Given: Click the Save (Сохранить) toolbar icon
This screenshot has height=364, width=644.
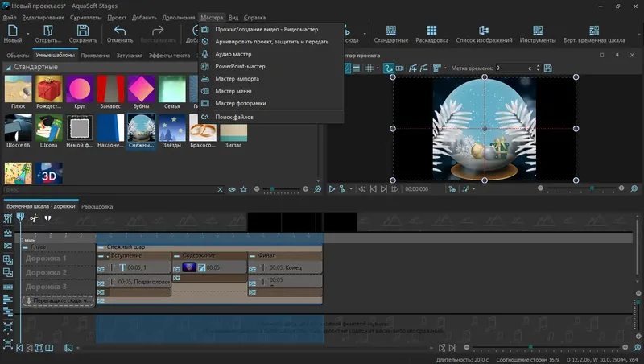Looking at the screenshot, I should pyautogui.click(x=83, y=30).
